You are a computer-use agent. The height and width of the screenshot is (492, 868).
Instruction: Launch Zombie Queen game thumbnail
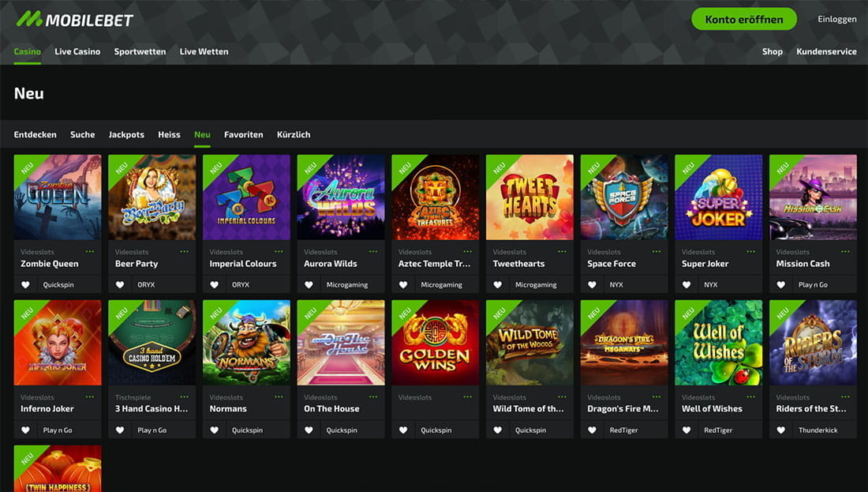[58, 197]
